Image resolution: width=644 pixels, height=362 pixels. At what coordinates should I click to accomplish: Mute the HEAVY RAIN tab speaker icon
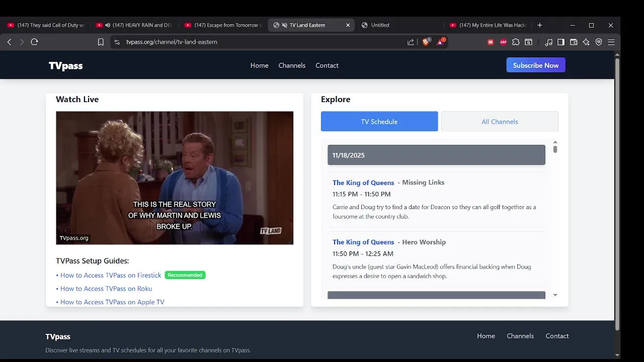click(x=107, y=25)
